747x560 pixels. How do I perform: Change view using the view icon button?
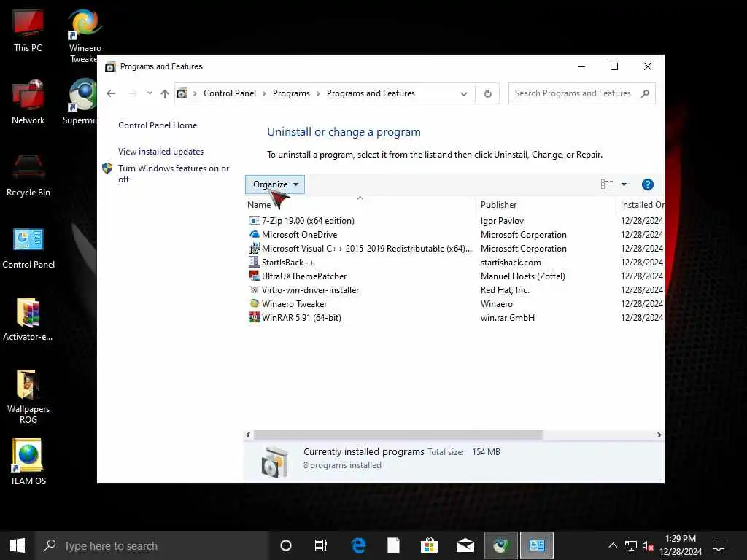pos(606,184)
